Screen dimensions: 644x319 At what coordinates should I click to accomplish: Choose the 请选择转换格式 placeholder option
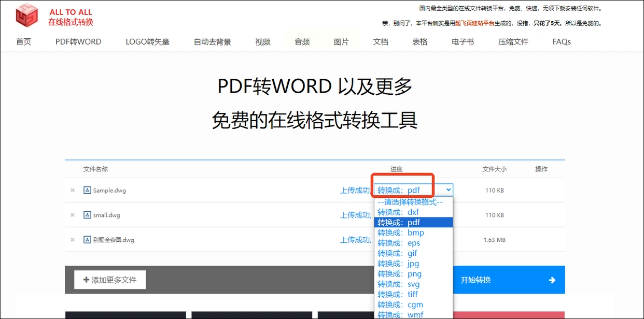coord(413,202)
